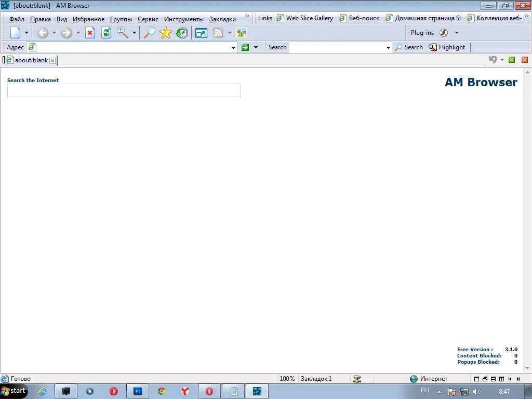532x399 pixels.
Task: Expand the Links bar overflow chevron
Action: tap(527, 16)
